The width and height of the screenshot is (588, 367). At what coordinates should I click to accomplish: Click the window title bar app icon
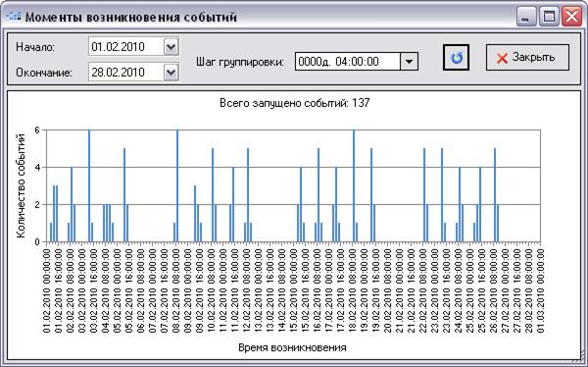click(14, 17)
